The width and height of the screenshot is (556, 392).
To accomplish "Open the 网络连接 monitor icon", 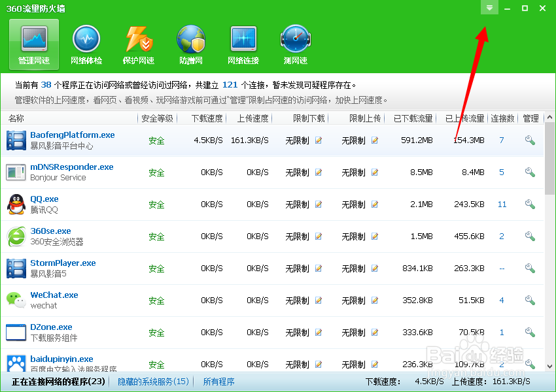I will pos(243,44).
